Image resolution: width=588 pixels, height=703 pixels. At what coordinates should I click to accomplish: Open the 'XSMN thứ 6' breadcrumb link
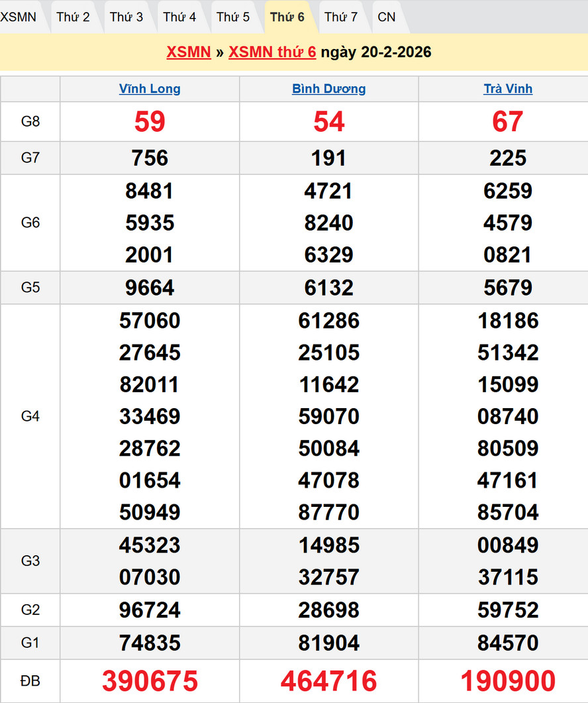272,52
